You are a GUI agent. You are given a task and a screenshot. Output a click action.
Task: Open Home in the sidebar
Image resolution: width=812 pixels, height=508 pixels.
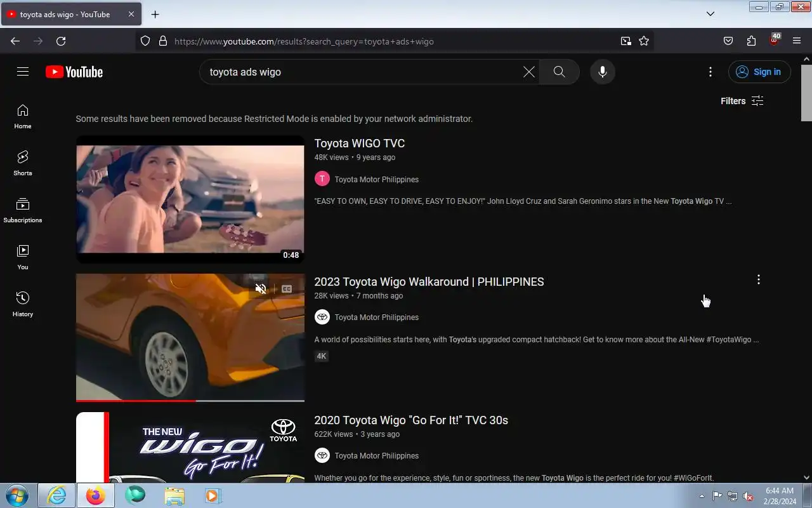(x=23, y=116)
